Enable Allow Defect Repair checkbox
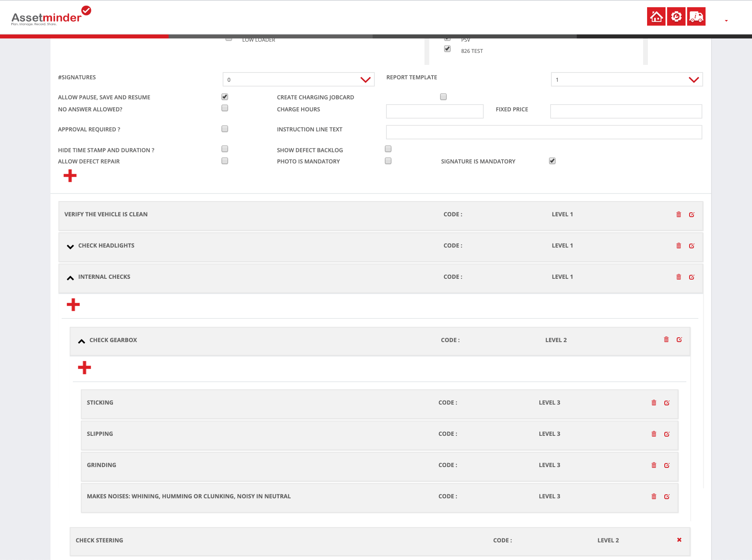752x560 pixels. tap(225, 161)
